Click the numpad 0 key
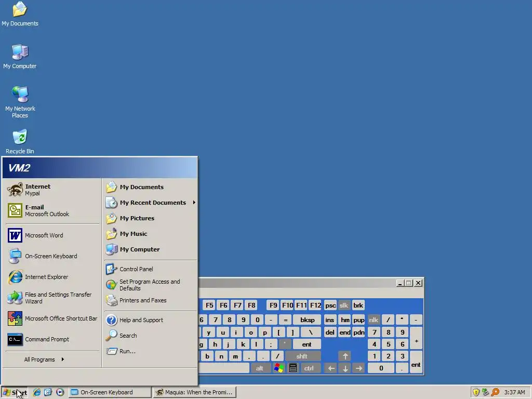Viewport: 532px width, 399px height. [381, 368]
